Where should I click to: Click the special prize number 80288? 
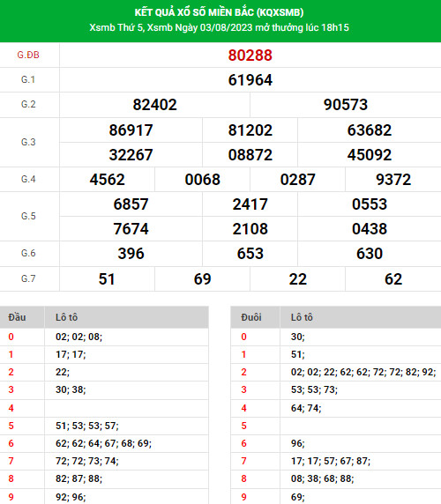(x=250, y=56)
